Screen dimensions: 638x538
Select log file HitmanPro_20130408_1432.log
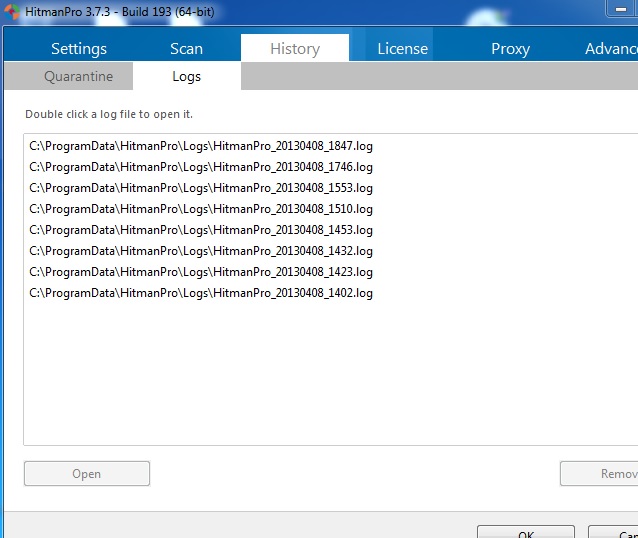(201, 251)
